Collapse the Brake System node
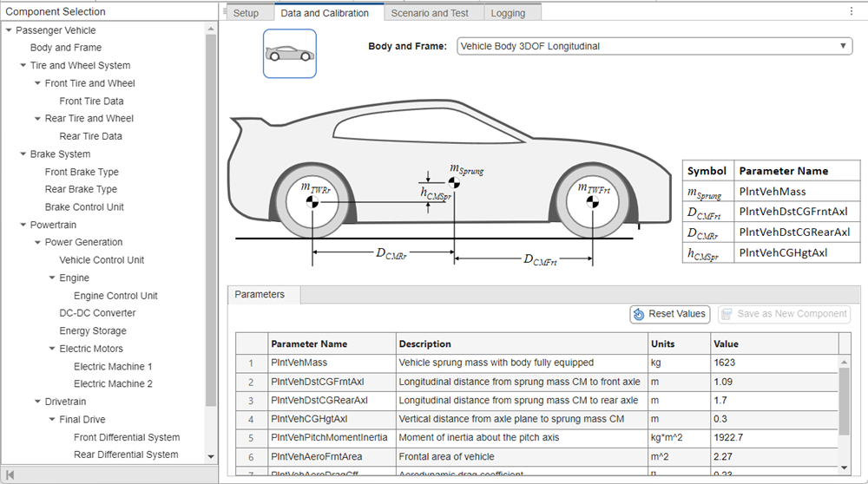Viewport: 868px width, 484px height. pos(23,154)
